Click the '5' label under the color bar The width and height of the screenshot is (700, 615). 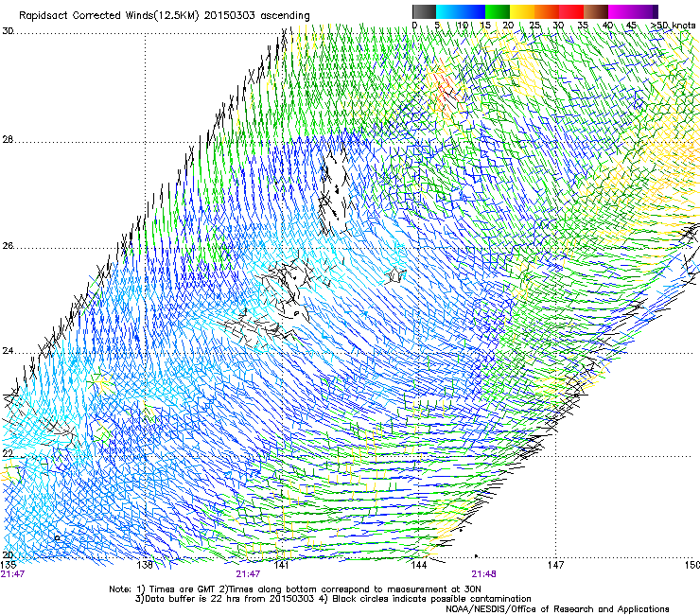pyautogui.click(x=437, y=26)
